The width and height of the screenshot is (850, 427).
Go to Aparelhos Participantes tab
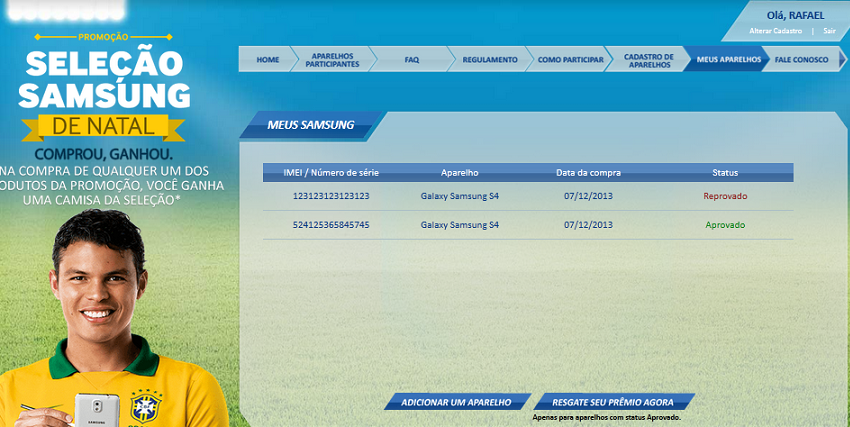[332, 60]
